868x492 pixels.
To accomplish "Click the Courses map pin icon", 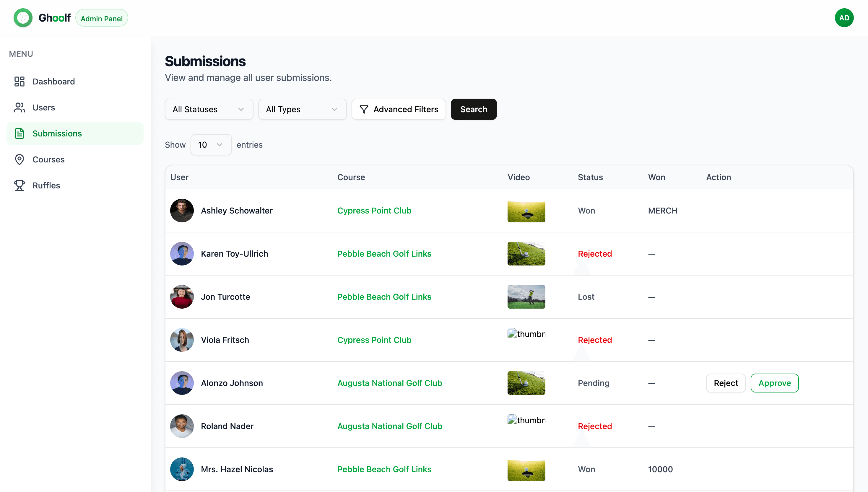I will (x=19, y=159).
